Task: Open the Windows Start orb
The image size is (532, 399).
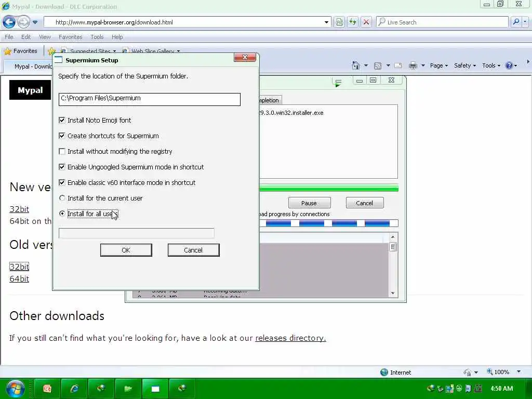Action: click(15, 389)
